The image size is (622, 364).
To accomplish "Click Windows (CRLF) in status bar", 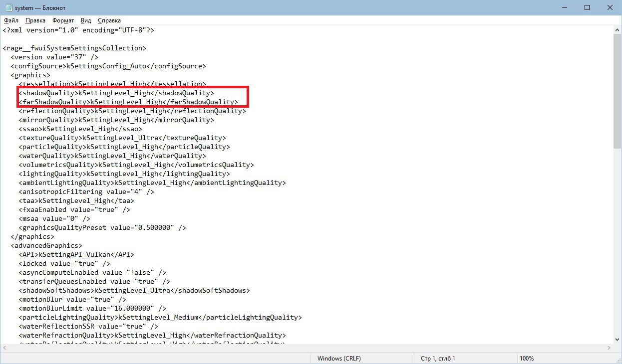I will (x=339, y=359).
